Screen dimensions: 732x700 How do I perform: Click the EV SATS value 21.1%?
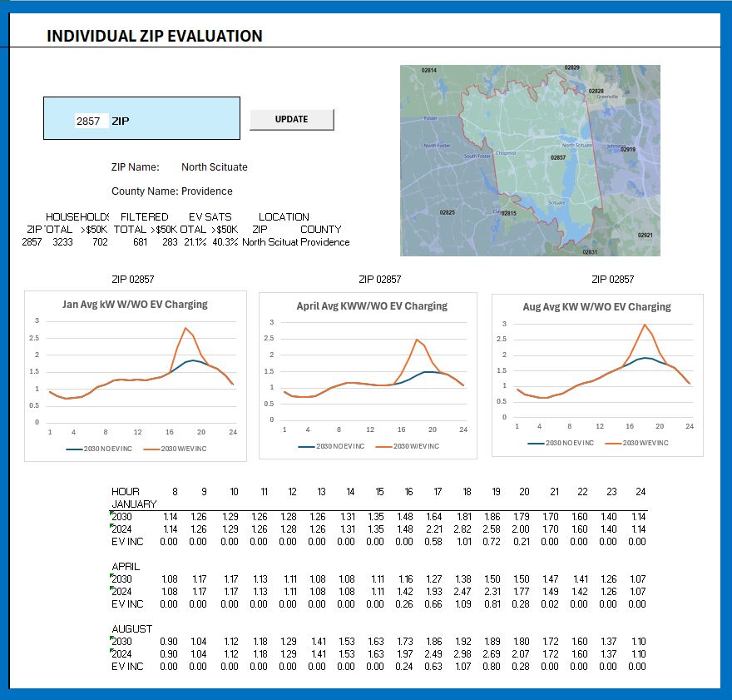pyautogui.click(x=195, y=242)
